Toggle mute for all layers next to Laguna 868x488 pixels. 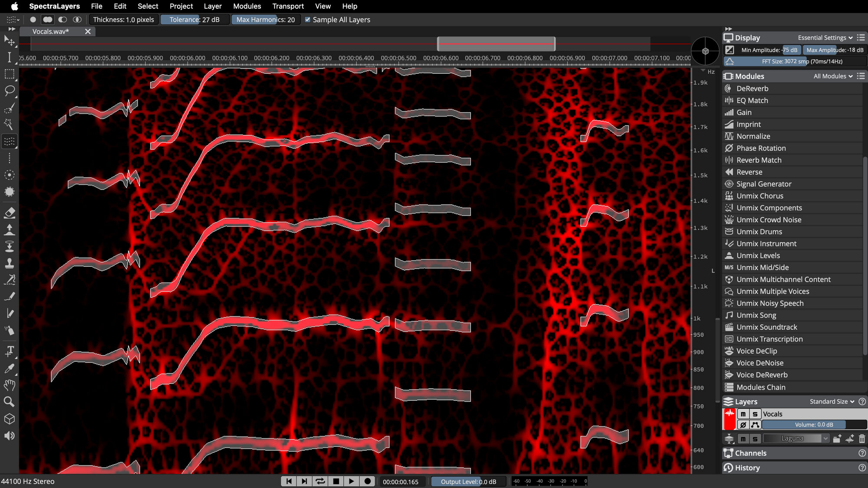[x=743, y=439]
